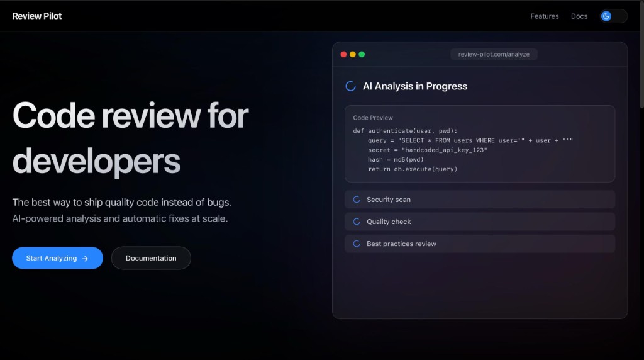Click the page's vertical scrollbar thumb
Viewport: 644px width, 360px height.
pos(641,54)
